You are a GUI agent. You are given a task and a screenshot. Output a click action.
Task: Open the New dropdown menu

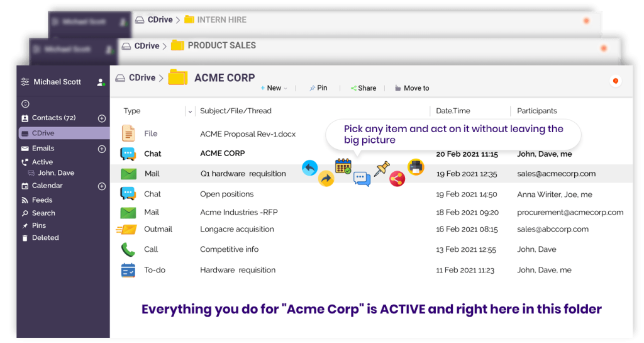[x=274, y=88]
